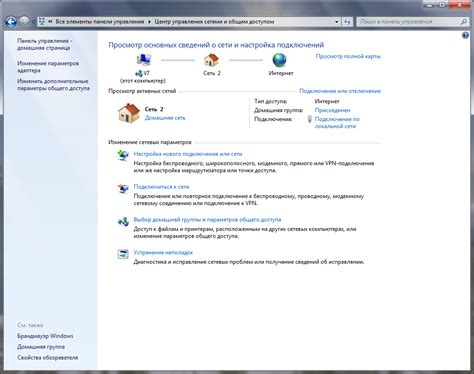Click the Присоединен homegroup link
This screenshot has height=374, width=474.
tap(332, 110)
